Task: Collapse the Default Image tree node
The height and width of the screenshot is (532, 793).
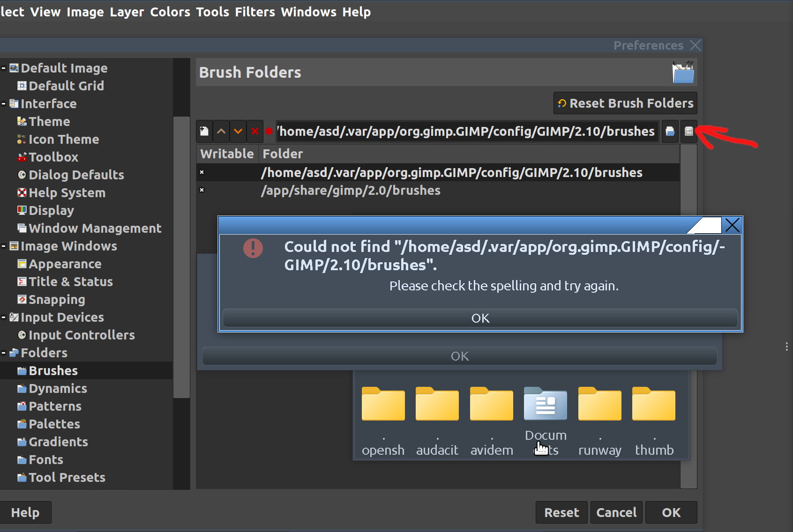Action: 4,68
